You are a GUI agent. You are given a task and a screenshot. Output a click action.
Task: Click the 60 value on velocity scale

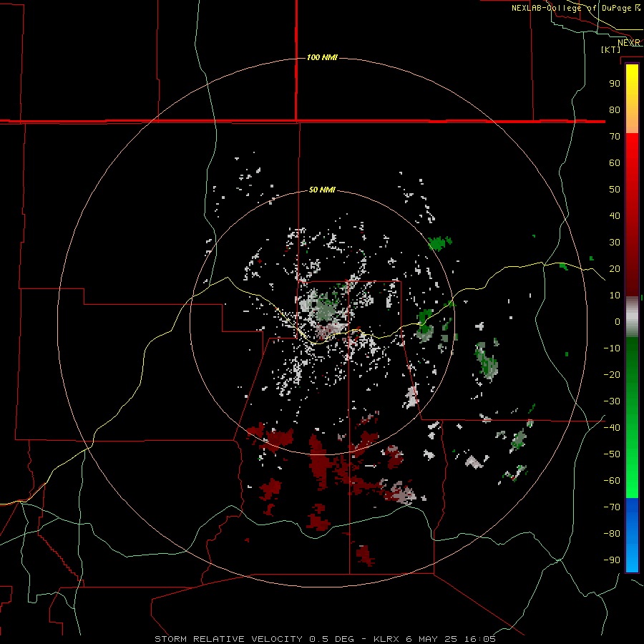(x=615, y=162)
